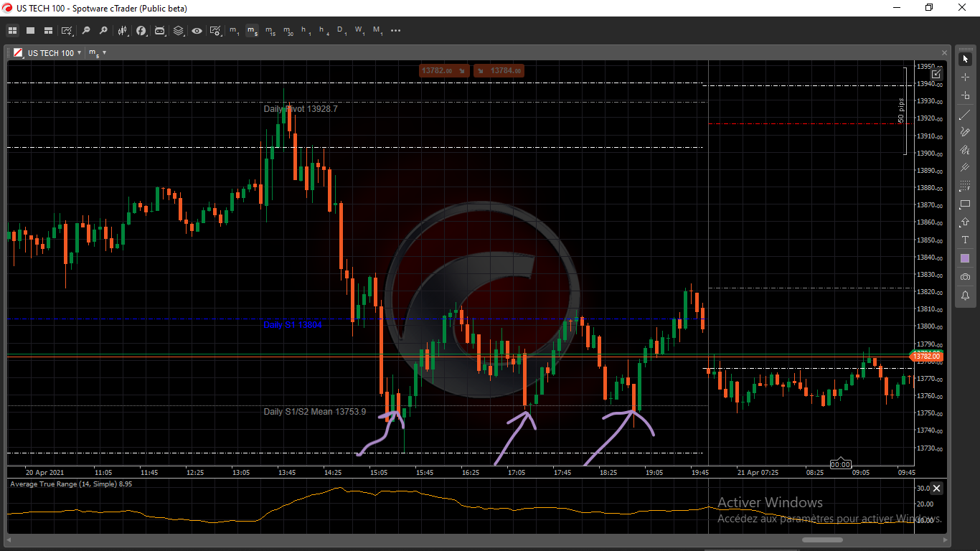Screen dimensions: 980x551
Task: Select the freehand pencil drawing tool
Action: tap(966, 131)
